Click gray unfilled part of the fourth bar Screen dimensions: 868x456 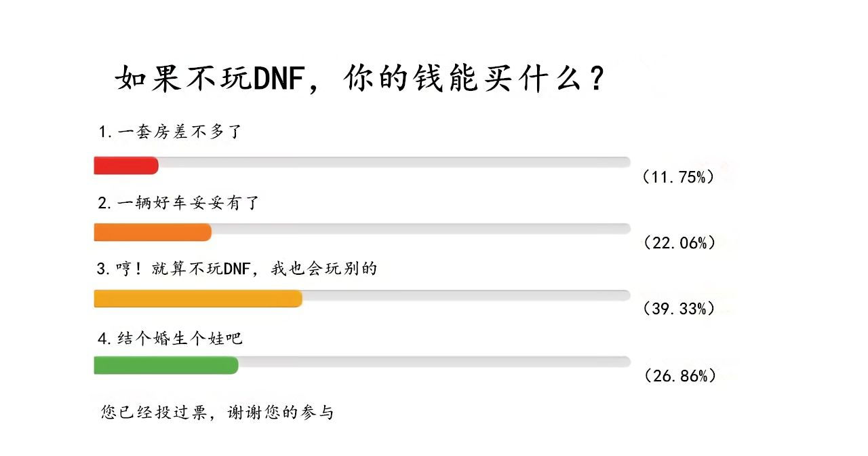click(x=435, y=362)
